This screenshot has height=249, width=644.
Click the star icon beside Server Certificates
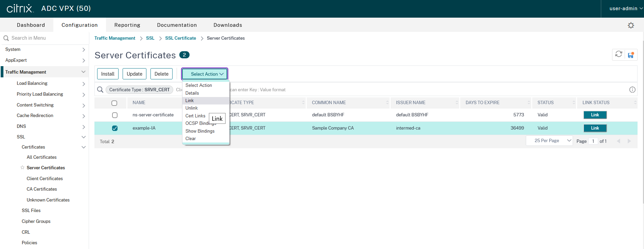click(x=22, y=168)
